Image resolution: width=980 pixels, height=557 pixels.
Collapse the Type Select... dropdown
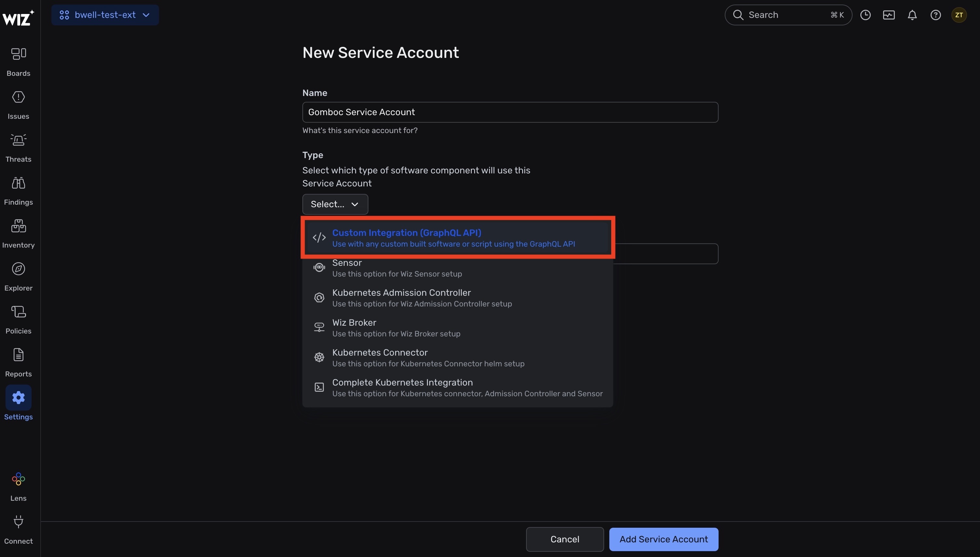335,204
